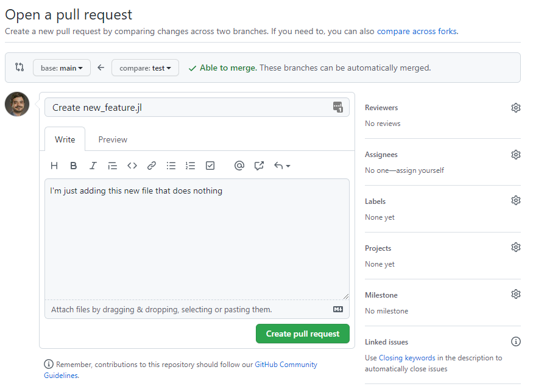Open the Reviewers gear settings

point(516,108)
